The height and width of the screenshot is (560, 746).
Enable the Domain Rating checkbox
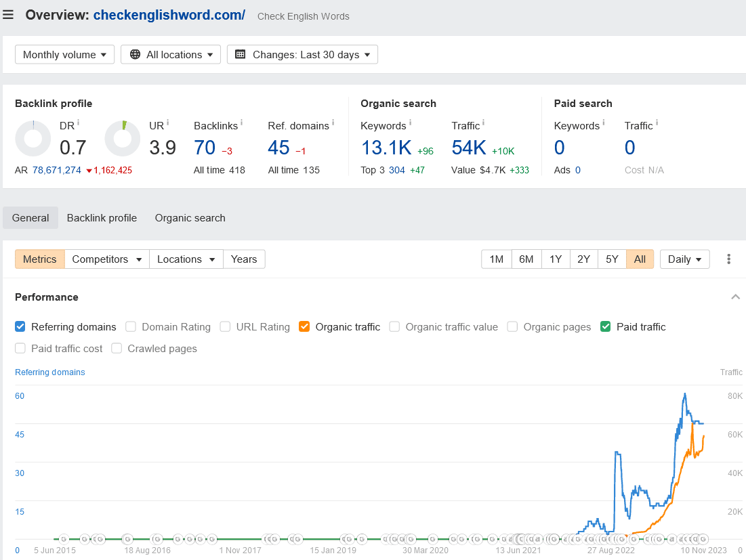130,326
